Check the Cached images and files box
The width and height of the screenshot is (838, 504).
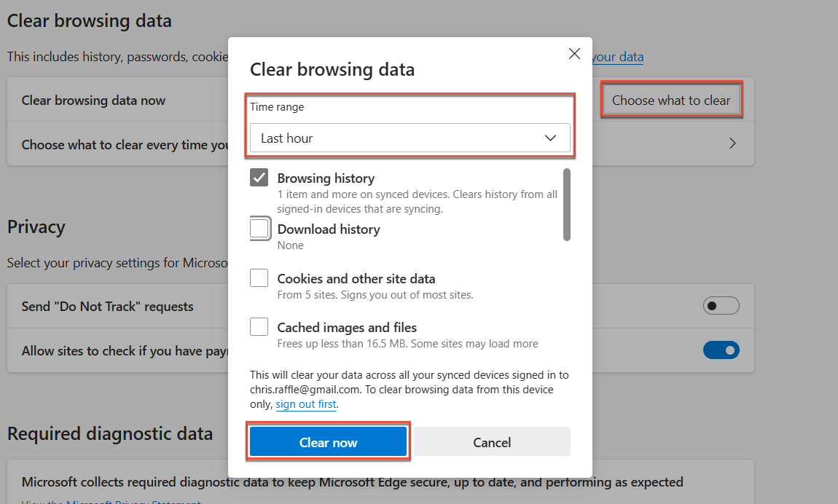tap(259, 327)
